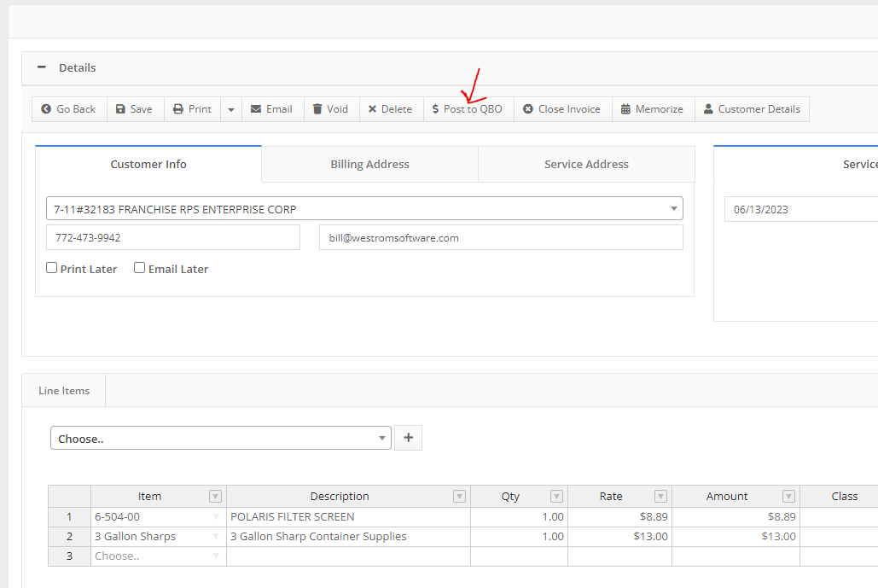Open item dropdown for 6-504-00 row
Screen dimensions: 878x588
[x=216, y=517]
